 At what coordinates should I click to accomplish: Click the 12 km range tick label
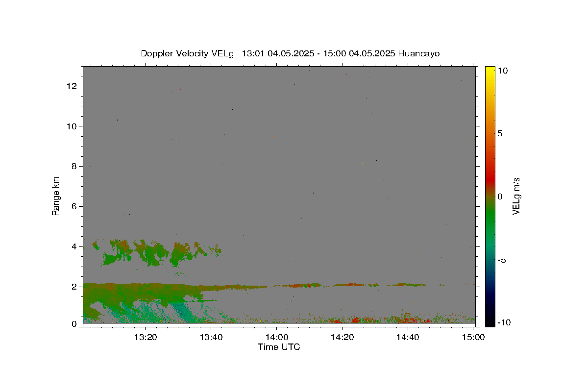(x=73, y=86)
